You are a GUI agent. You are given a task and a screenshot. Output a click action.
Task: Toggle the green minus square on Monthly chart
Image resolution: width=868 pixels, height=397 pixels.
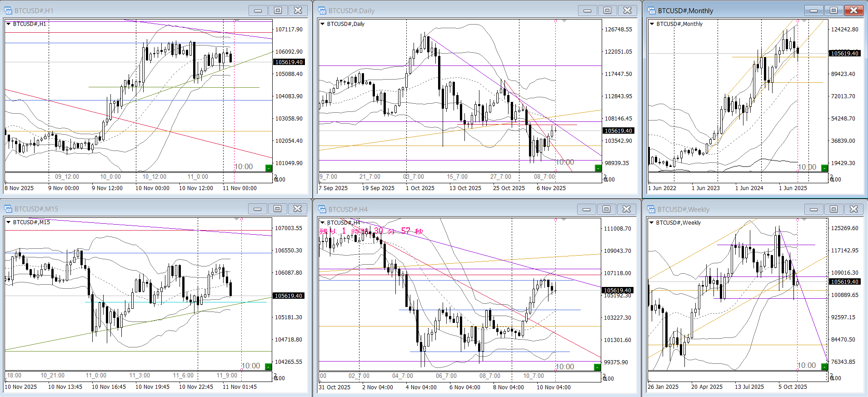coord(824,168)
